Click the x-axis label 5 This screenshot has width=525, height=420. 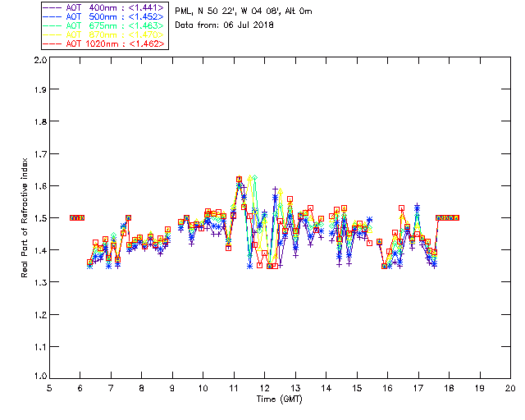(49, 388)
